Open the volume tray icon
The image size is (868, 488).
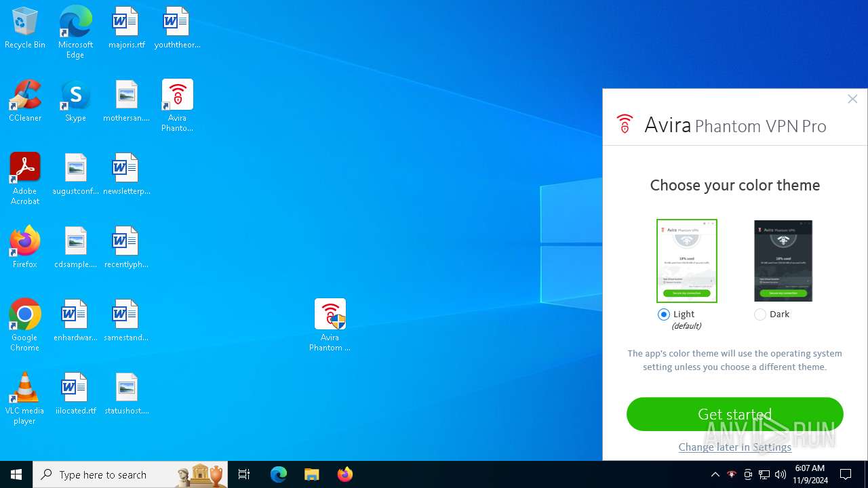781,474
